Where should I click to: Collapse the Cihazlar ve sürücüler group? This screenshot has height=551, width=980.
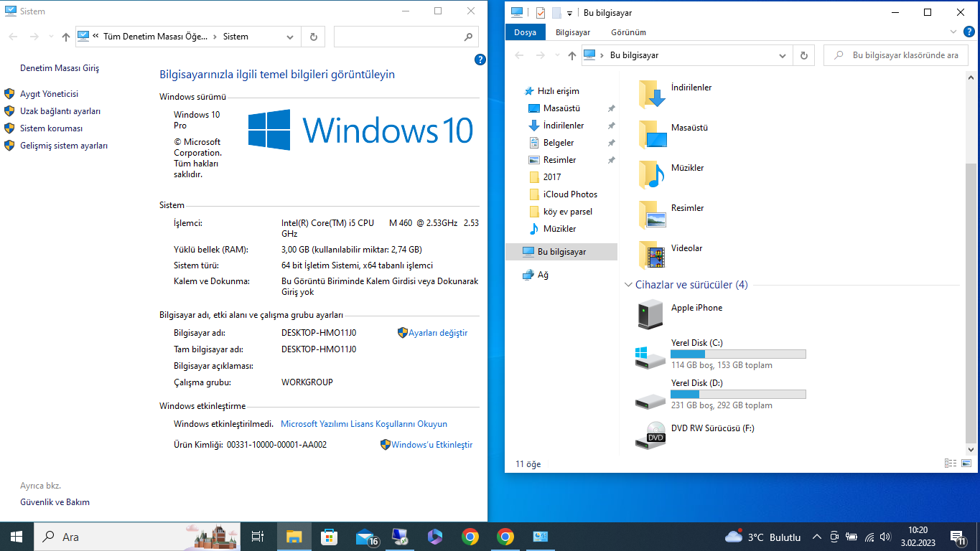point(629,285)
